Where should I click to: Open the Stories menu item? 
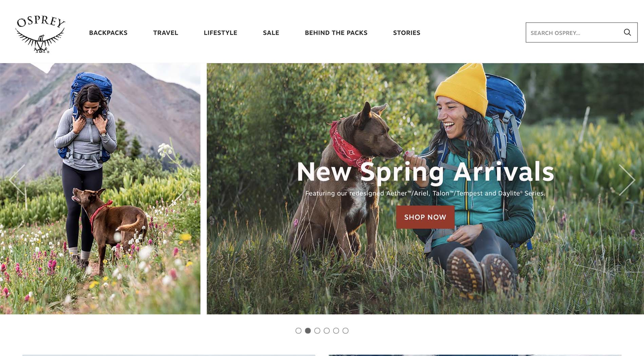point(406,33)
